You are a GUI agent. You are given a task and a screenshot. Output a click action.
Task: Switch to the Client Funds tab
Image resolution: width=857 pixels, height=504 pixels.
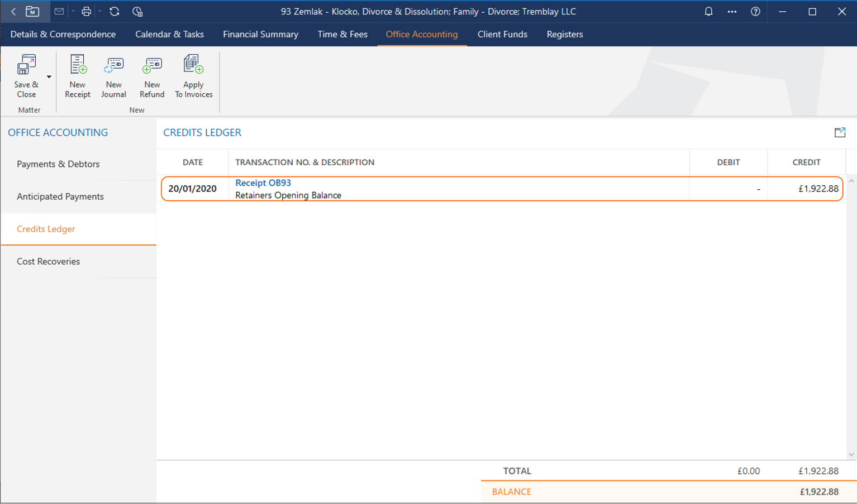tap(502, 34)
